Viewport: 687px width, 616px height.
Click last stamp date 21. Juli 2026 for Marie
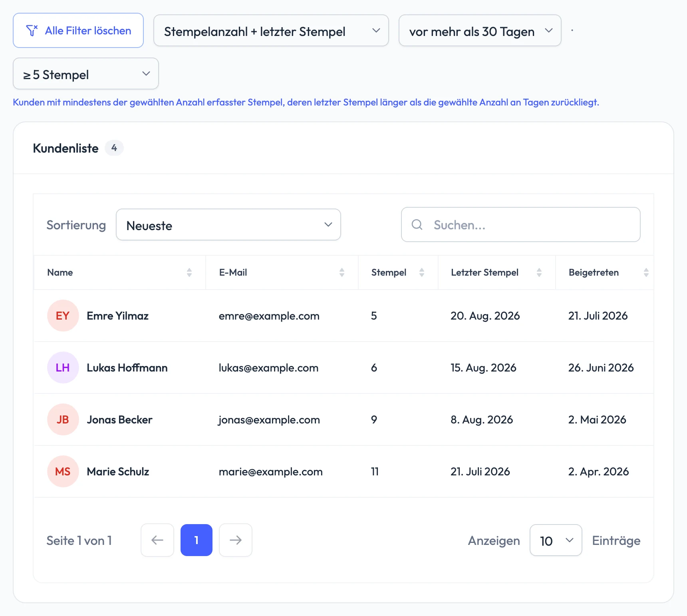[x=480, y=471]
